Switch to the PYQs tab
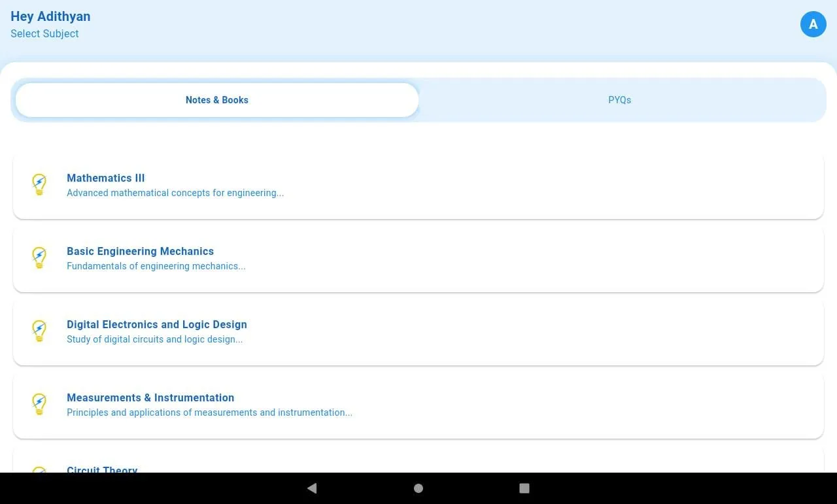 point(620,100)
